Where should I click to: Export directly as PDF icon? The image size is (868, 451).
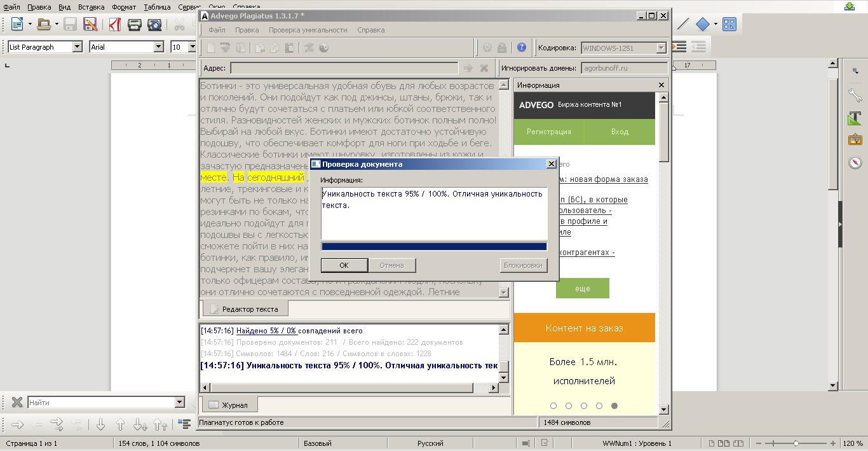(x=115, y=25)
